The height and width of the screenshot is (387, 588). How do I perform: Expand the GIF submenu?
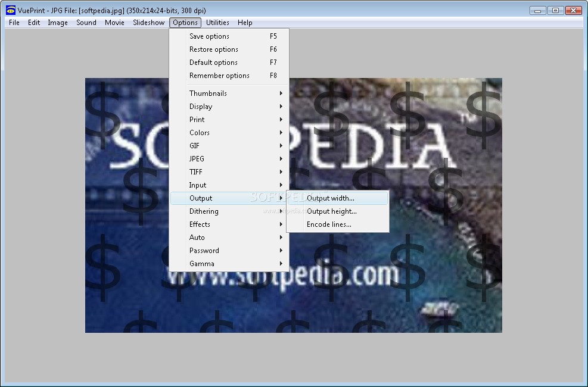[x=229, y=146]
